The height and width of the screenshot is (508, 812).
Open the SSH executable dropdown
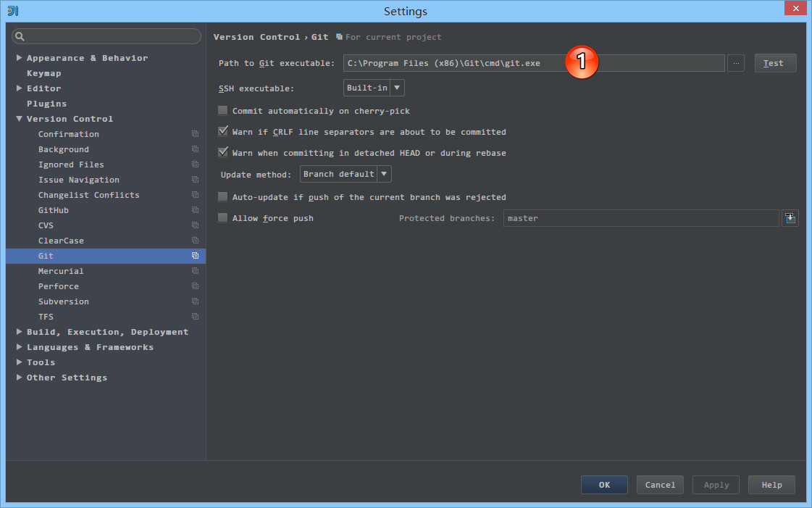(374, 88)
